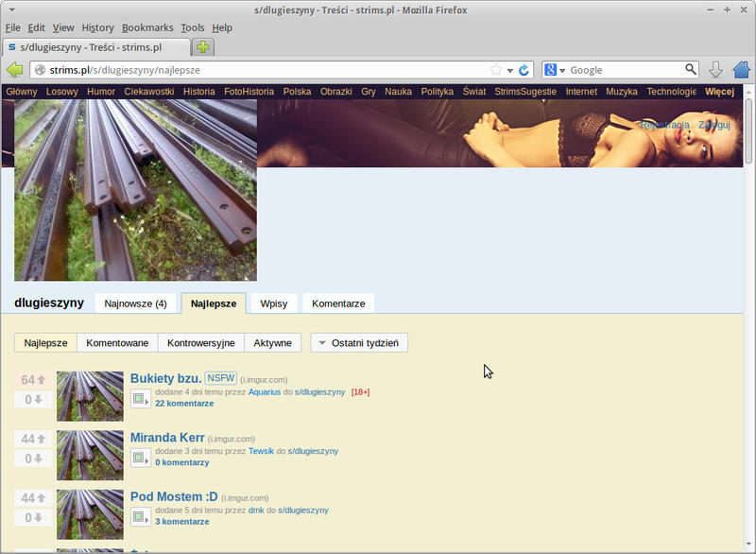This screenshot has height=554, width=756.
Task: Expand the preview icon for Miranda Kerr
Action: pos(140,459)
